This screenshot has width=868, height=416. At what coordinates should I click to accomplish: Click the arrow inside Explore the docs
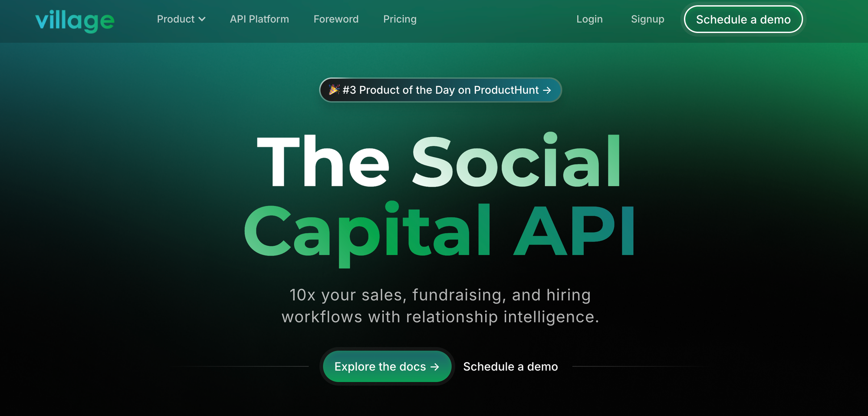[x=435, y=367]
